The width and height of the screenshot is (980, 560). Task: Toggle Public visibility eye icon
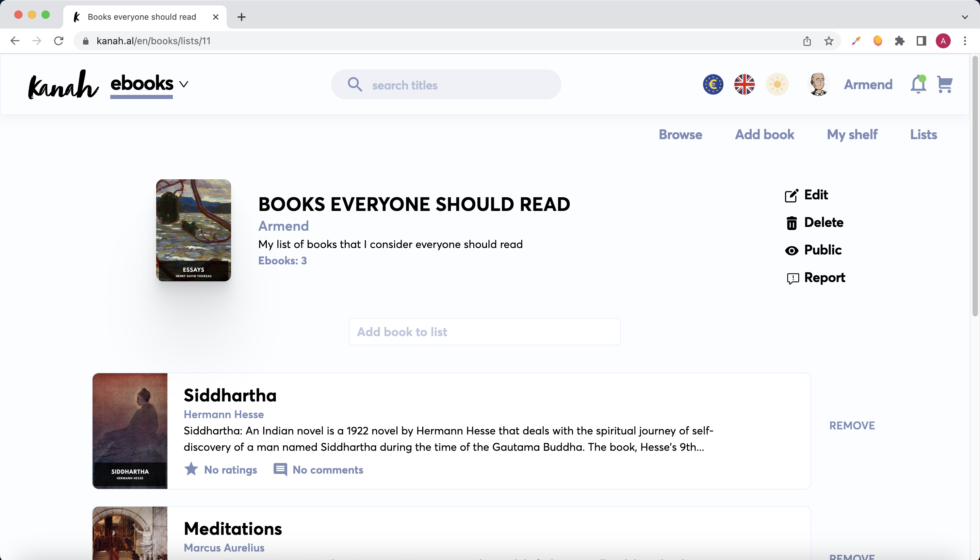[791, 251]
